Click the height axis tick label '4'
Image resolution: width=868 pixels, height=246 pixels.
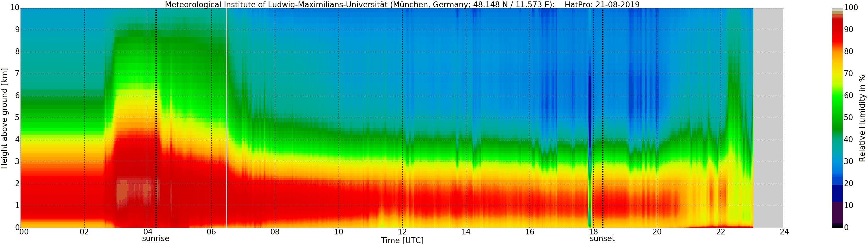tap(17, 139)
